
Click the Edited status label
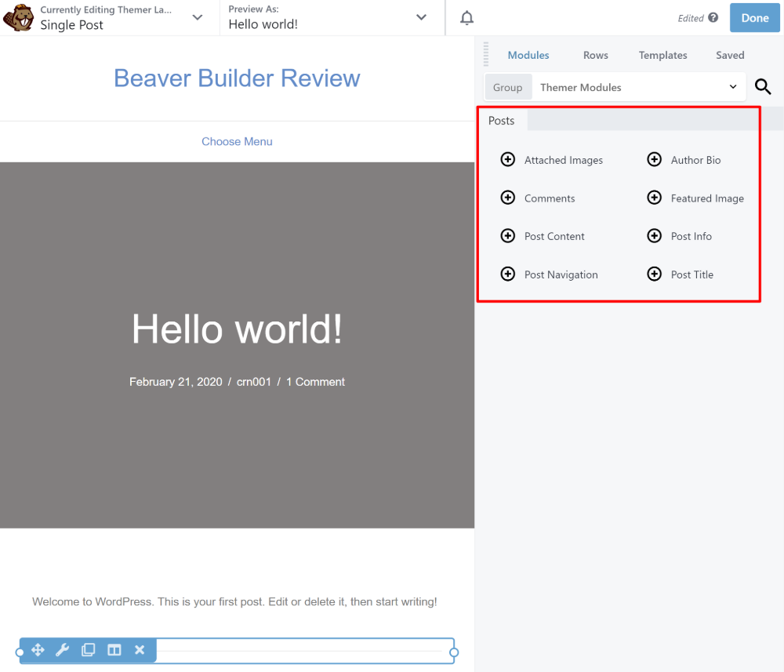(x=691, y=18)
